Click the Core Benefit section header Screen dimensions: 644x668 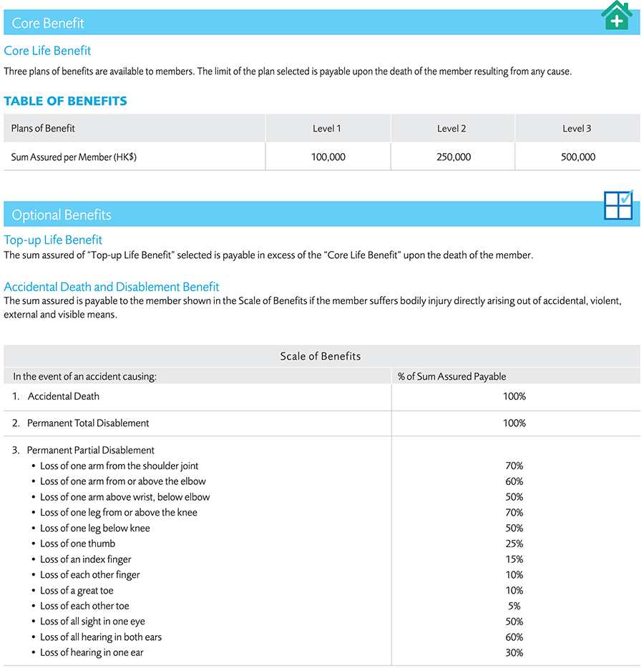(x=48, y=24)
